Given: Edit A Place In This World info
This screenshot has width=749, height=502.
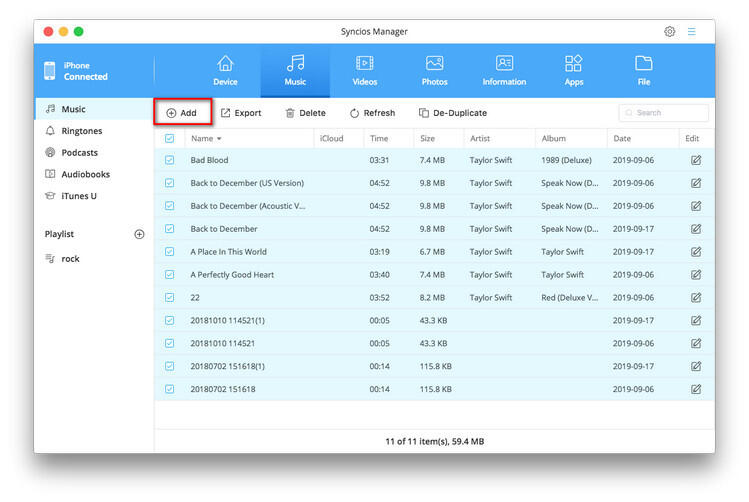Looking at the screenshot, I should pos(696,252).
